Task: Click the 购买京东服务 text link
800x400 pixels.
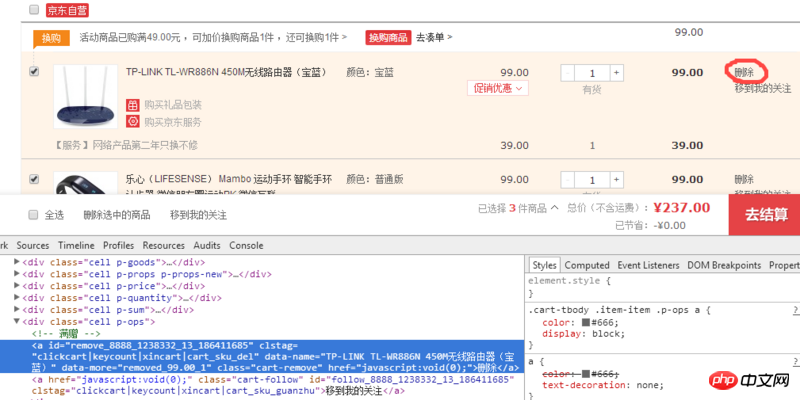Action: point(173,122)
